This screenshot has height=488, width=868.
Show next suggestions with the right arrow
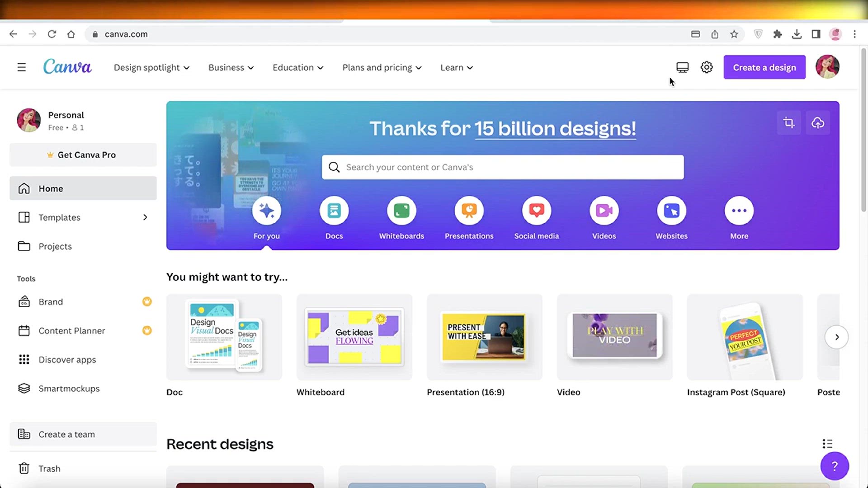pyautogui.click(x=837, y=337)
